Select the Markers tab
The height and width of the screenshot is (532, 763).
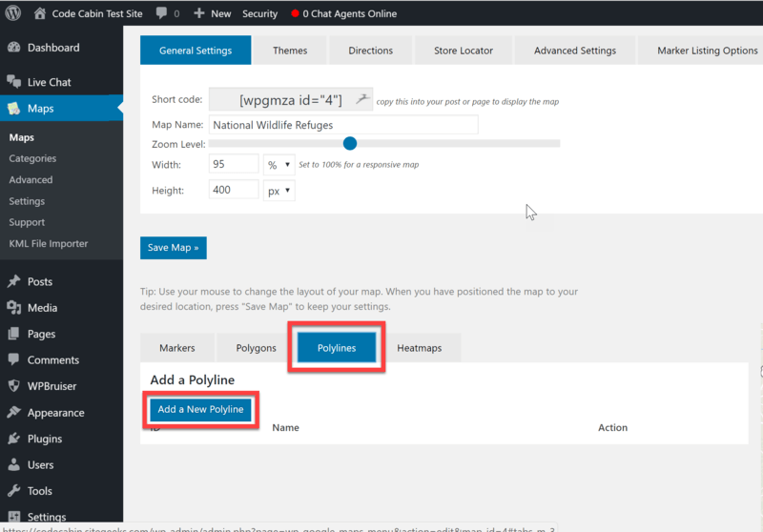point(177,348)
